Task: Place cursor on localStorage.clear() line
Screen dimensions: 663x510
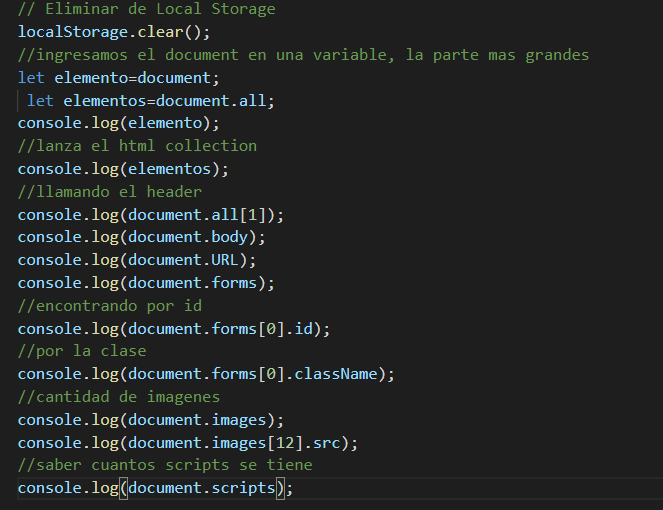Action: [x=114, y=32]
